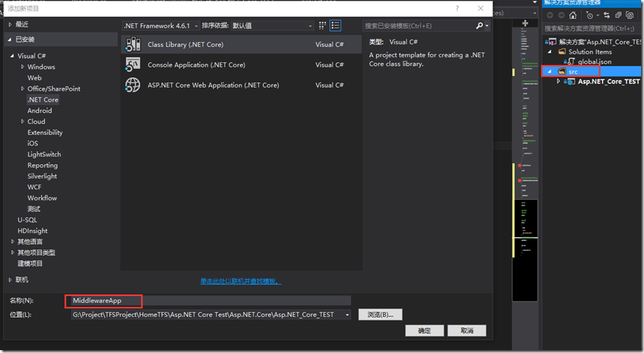The height and width of the screenshot is (353, 644).
Task: Select Web category
Action: tap(35, 77)
